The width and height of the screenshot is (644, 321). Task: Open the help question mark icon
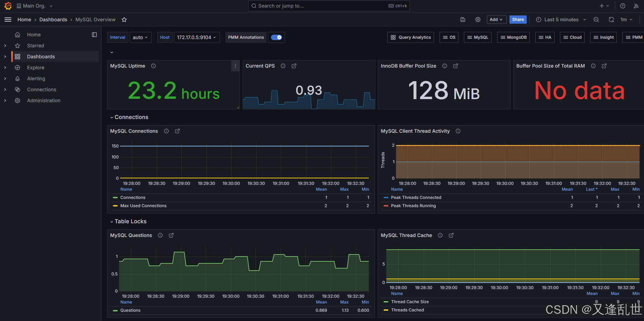[x=623, y=6]
